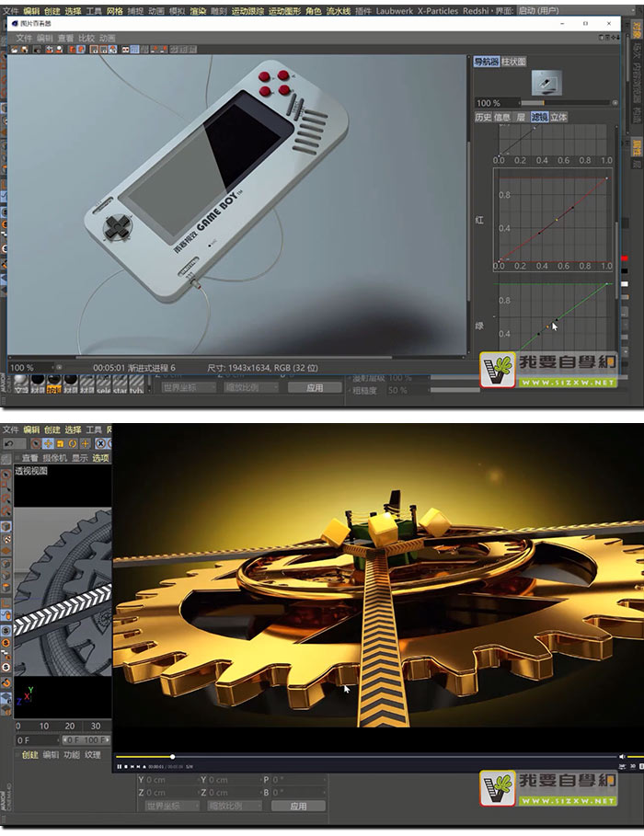The image size is (644, 836).
Task: Switch to the 信息 tab
Action: coord(502,117)
